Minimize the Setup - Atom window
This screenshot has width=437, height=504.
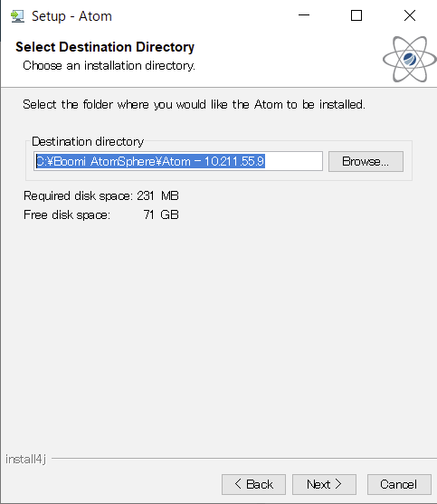[x=304, y=15]
